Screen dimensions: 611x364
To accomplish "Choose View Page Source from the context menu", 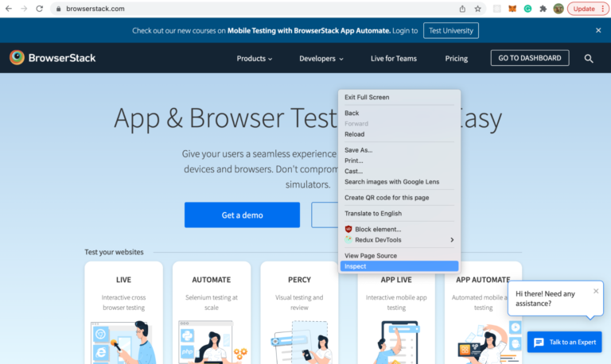I will pos(399,256).
